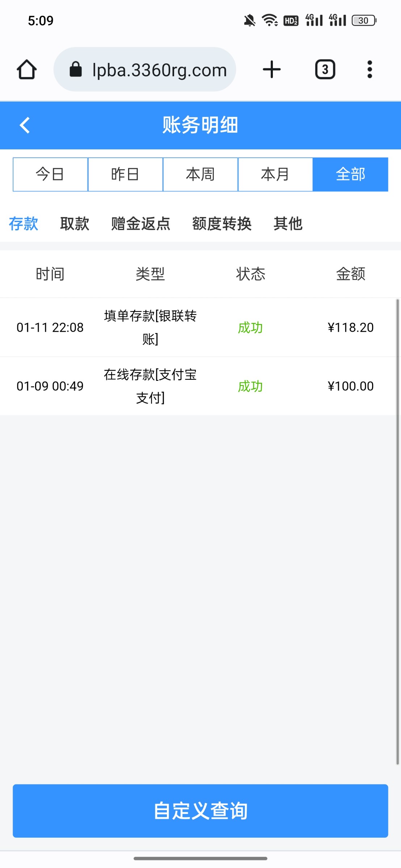Switch to the 赠金返点 tab
The width and height of the screenshot is (401, 868).
pos(140,224)
